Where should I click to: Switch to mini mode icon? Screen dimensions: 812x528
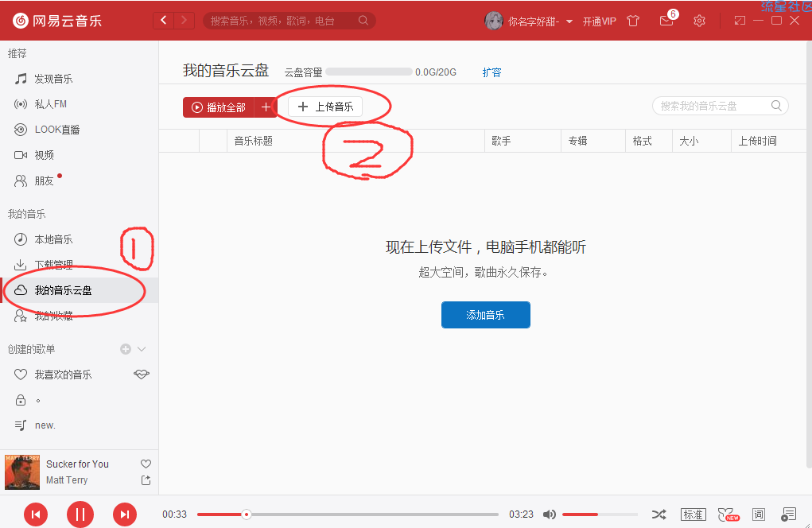click(x=740, y=21)
